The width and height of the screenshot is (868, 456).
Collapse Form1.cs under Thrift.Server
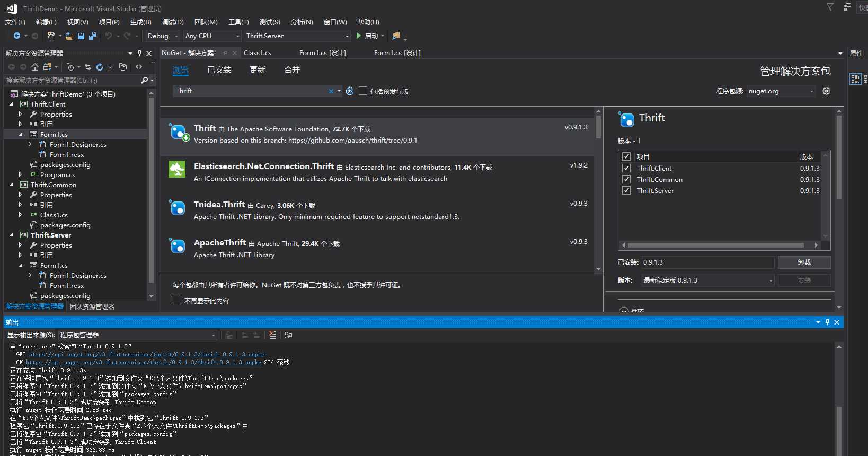(21, 265)
